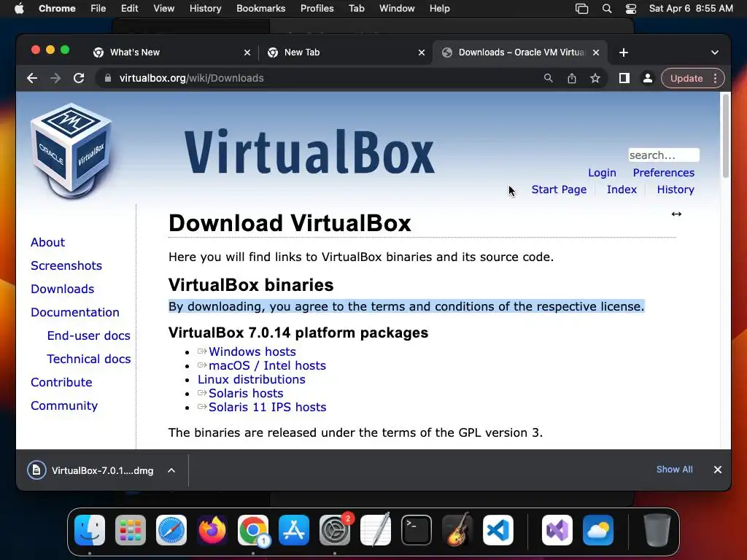Click the zoom magnifier icon in address bar
Screen dimensions: 747x560
[x=549, y=78]
